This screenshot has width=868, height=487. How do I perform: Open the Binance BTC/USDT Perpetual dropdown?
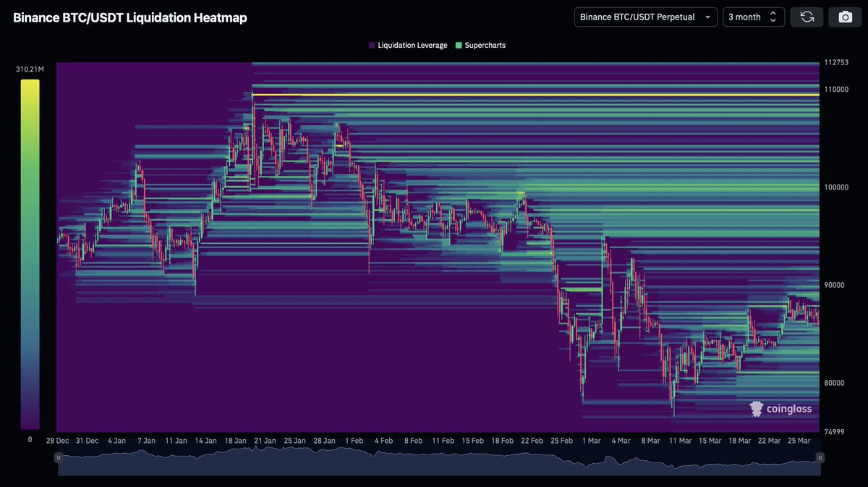645,17
